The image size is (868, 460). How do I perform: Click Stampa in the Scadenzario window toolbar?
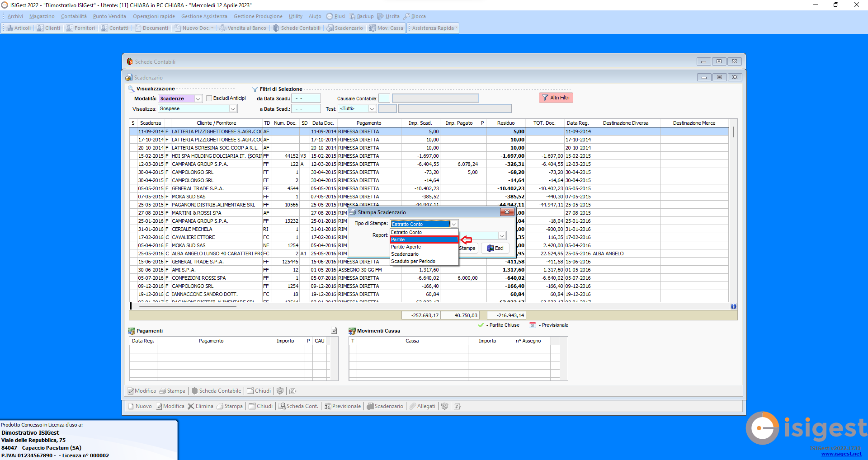coord(172,391)
